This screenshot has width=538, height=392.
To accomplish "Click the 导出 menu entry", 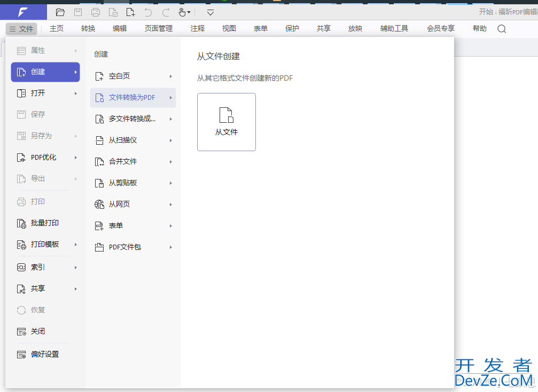I will click(x=45, y=179).
